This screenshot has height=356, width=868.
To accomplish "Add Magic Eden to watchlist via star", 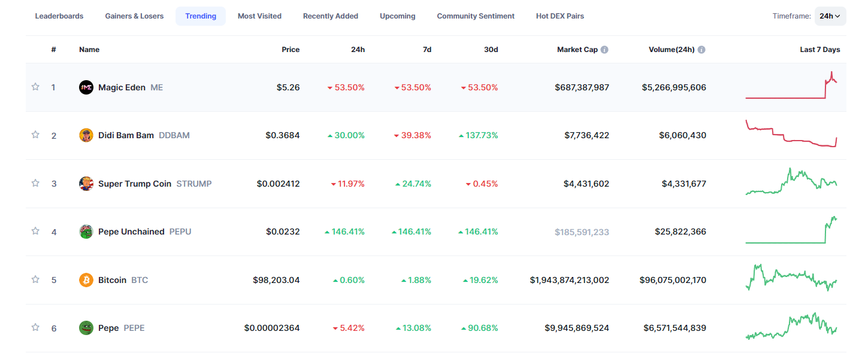I will (35, 87).
